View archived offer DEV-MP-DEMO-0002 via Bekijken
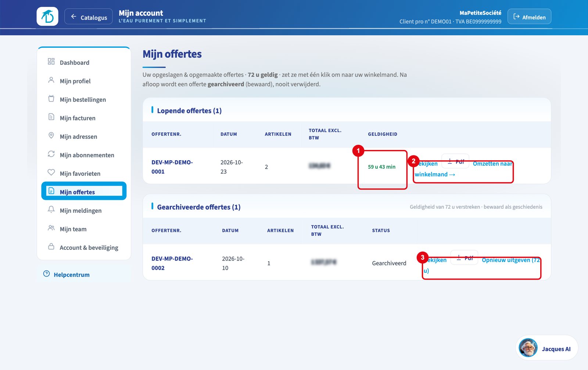Screen dimensions: 588x370 tap(435, 260)
